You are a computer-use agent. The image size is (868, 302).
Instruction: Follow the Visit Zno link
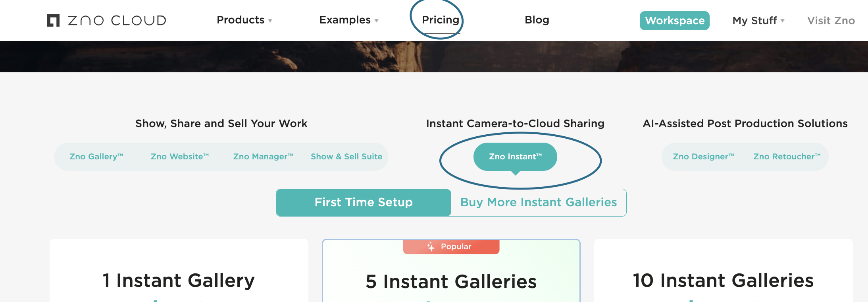[x=831, y=21]
